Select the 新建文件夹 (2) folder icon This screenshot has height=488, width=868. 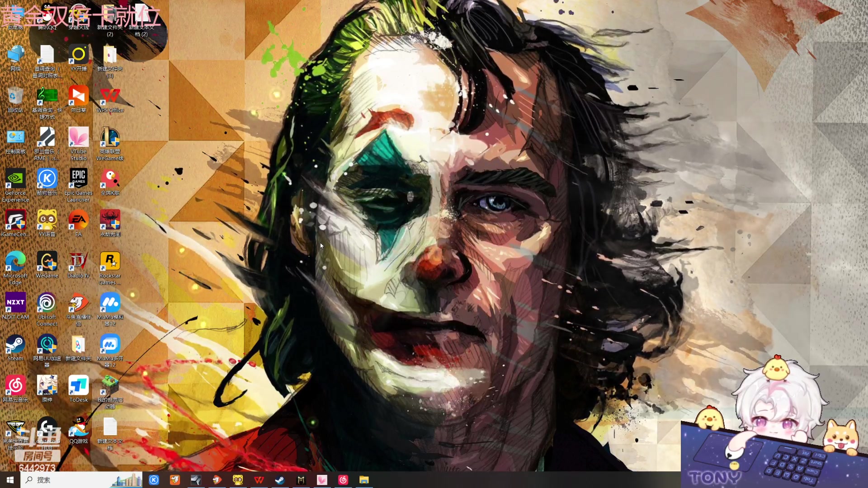110,20
